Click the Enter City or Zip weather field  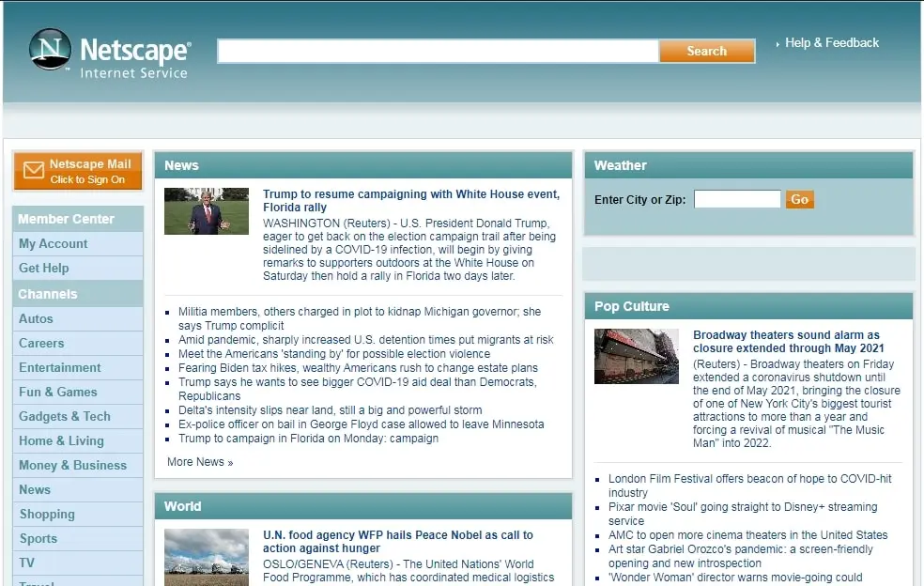[x=737, y=199]
